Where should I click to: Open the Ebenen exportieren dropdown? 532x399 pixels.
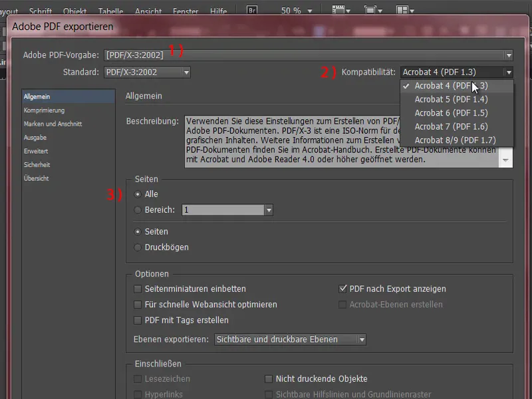pos(290,339)
